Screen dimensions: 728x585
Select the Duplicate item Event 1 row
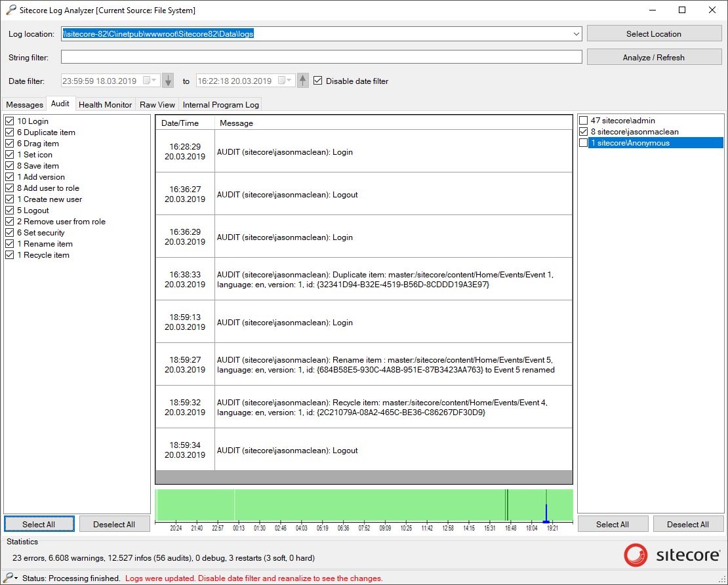(363, 279)
